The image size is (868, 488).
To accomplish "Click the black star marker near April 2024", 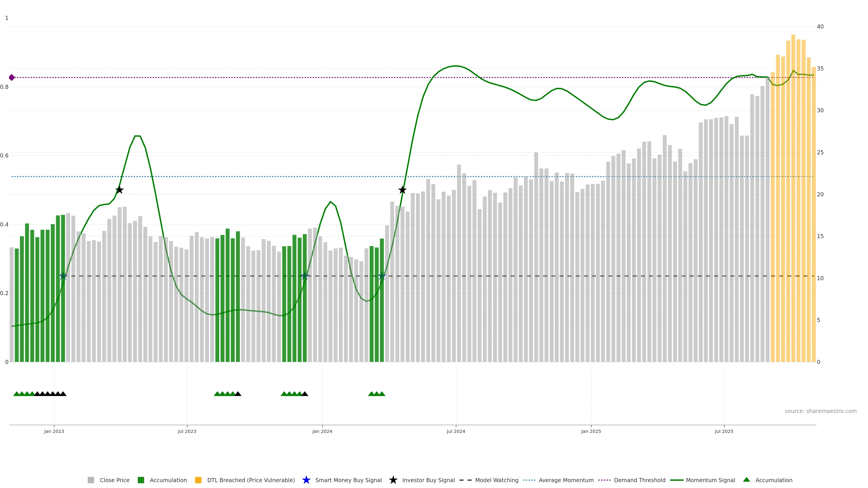I will click(x=402, y=190).
